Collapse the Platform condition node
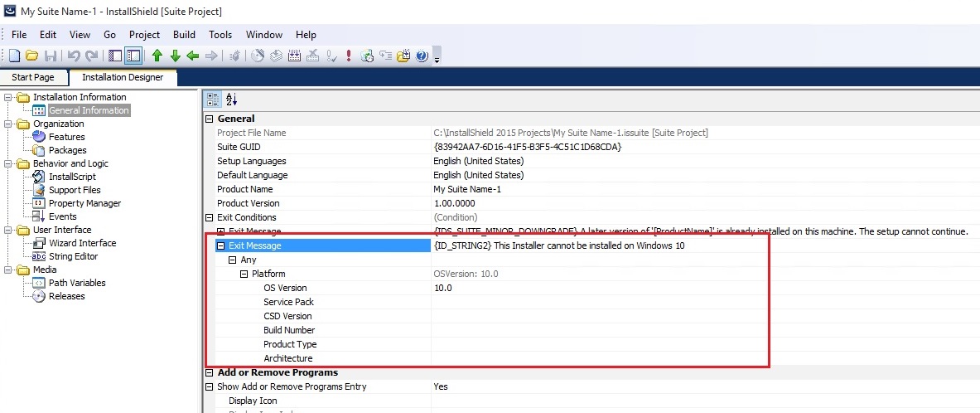 pos(244,274)
